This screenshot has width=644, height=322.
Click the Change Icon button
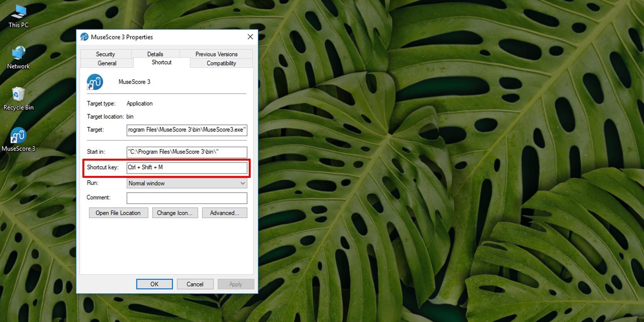coord(175,213)
